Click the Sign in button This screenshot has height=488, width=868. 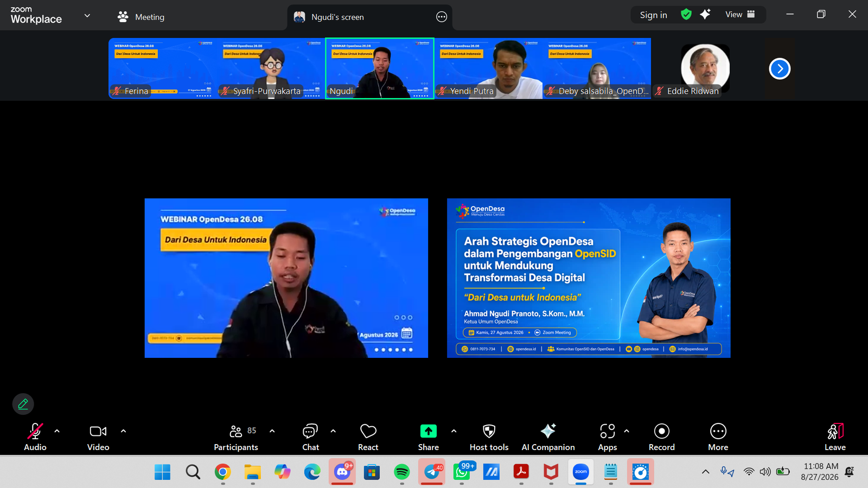pos(653,15)
